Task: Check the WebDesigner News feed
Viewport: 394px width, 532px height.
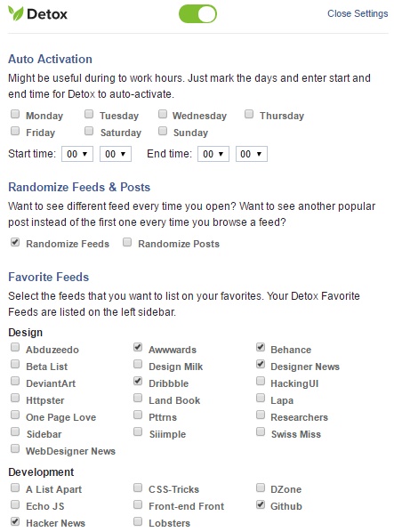Action: [x=15, y=449]
